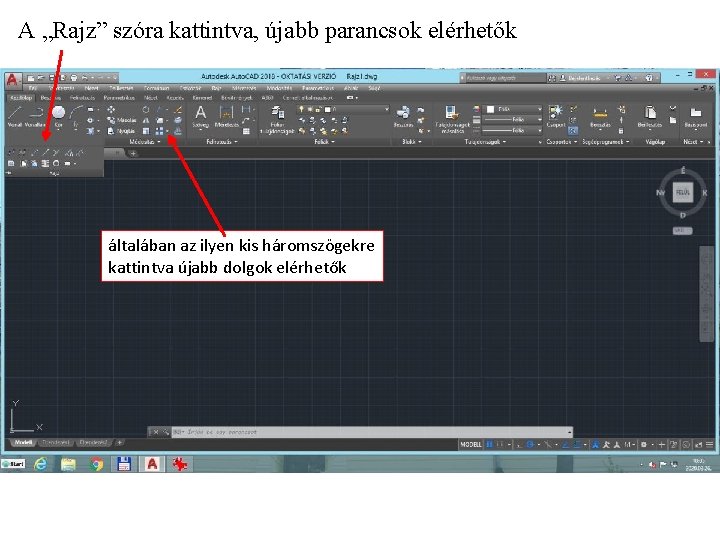The height and width of the screenshot is (540, 720).
Task: Click the print icon in quick access toolbar
Action: [73, 78]
